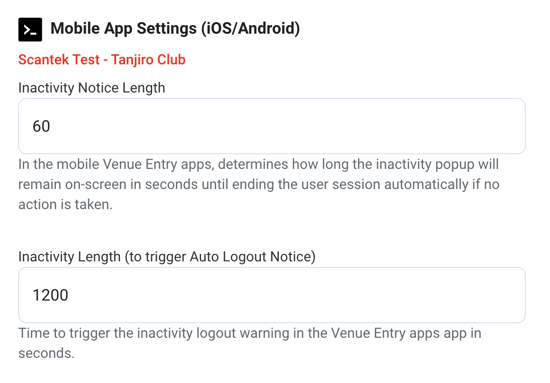Viewport: 550px width, 383px height.
Task: Focus the Inactivity Length input field
Action: click(272, 295)
